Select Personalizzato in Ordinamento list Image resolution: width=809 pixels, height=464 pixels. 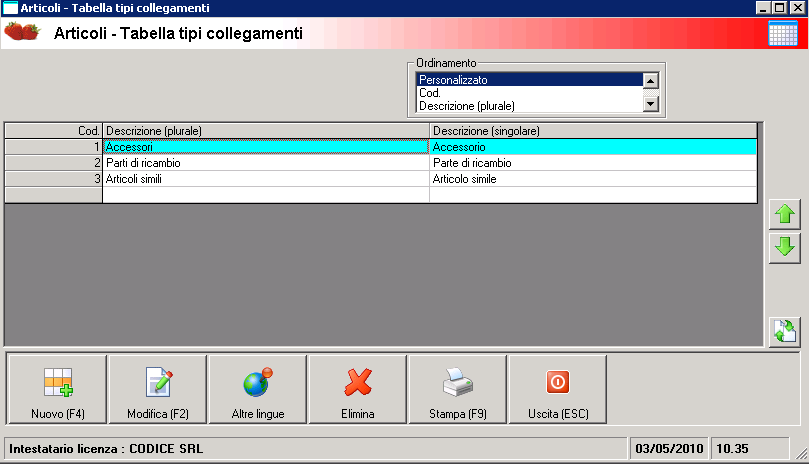click(529, 79)
